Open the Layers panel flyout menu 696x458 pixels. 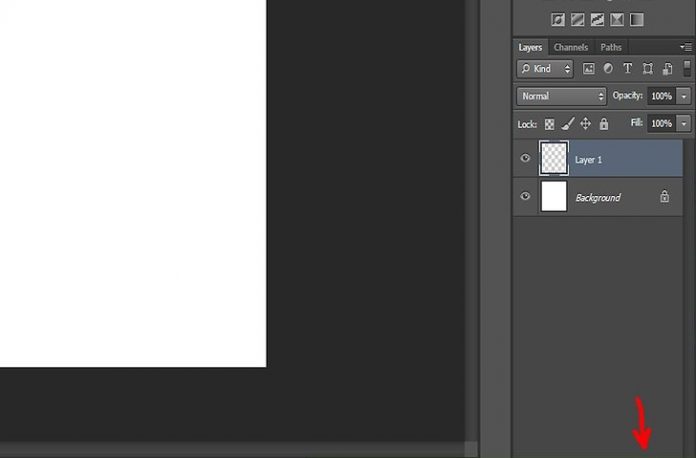688,47
